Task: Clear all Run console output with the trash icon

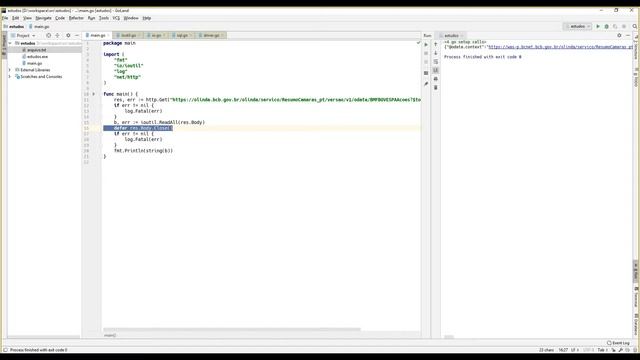Action: pyautogui.click(x=436, y=87)
